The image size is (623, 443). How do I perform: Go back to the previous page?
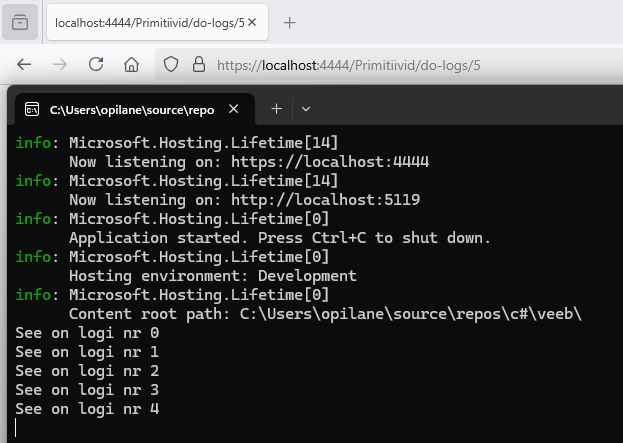[24, 64]
